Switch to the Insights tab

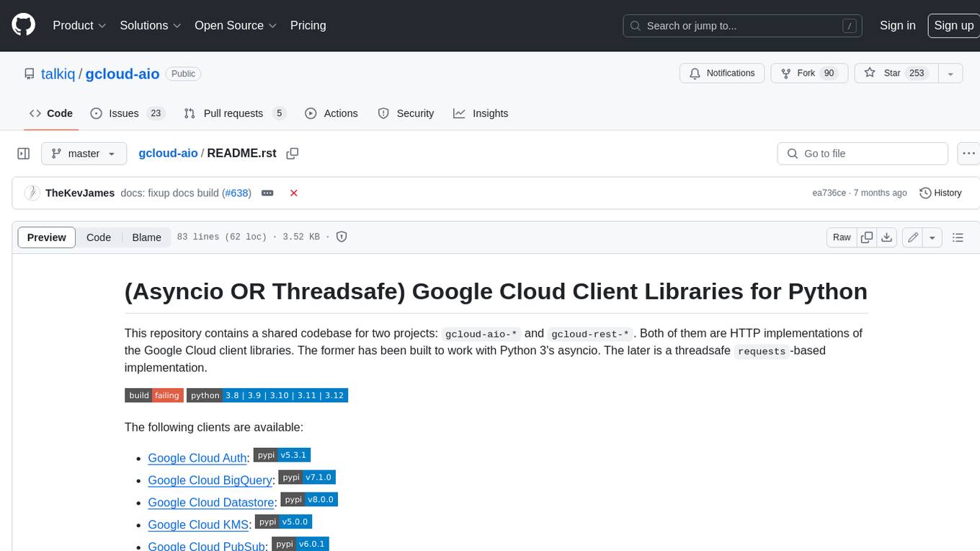point(481,113)
